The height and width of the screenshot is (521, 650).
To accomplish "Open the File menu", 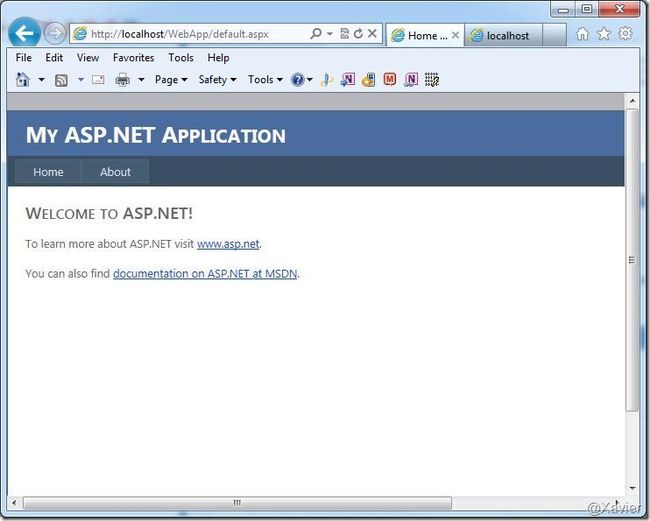I will (24, 58).
